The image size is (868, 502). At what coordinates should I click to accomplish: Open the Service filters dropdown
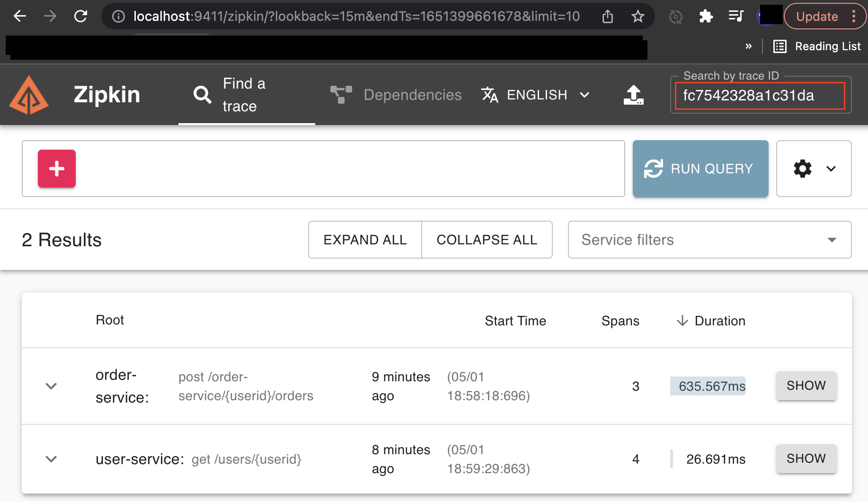point(709,240)
